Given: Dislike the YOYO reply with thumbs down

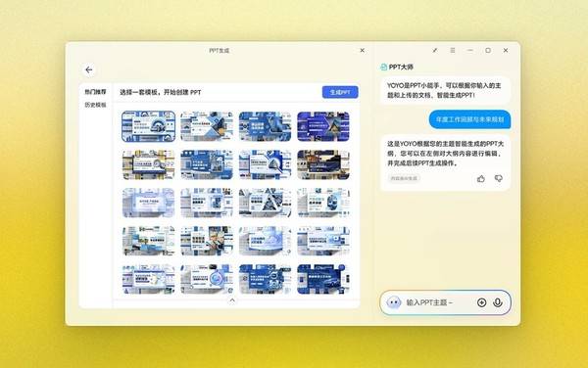Looking at the screenshot, I should tap(499, 178).
